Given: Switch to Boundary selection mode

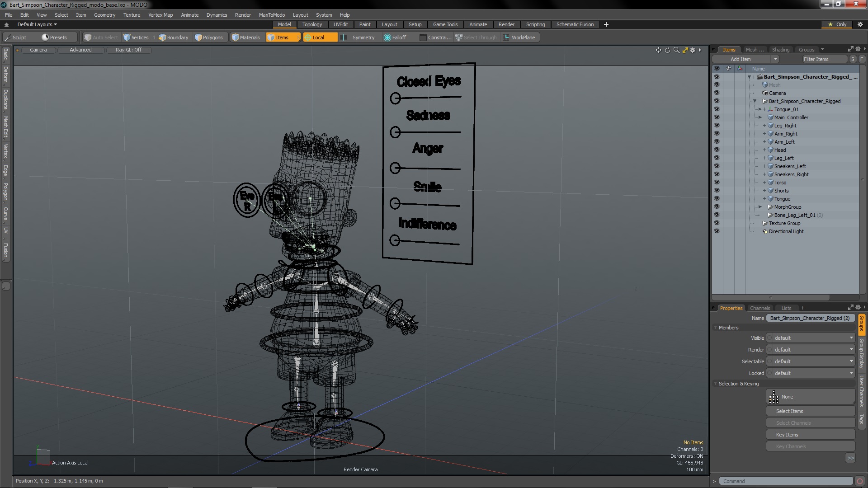Looking at the screenshot, I should coord(174,38).
